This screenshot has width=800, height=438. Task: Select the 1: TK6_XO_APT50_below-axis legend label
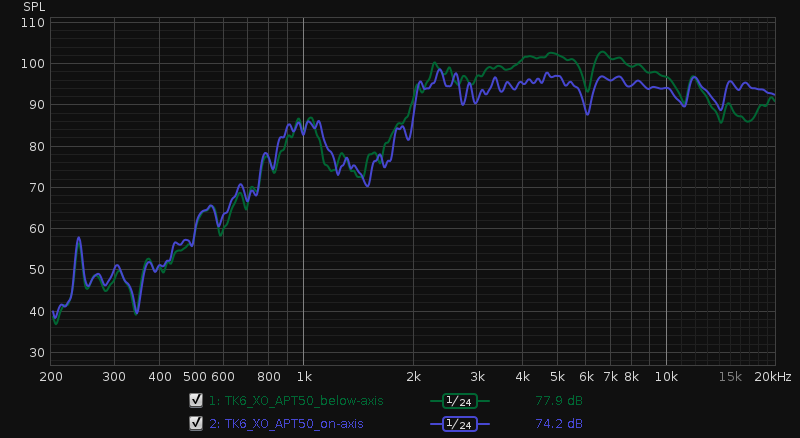pos(296,401)
